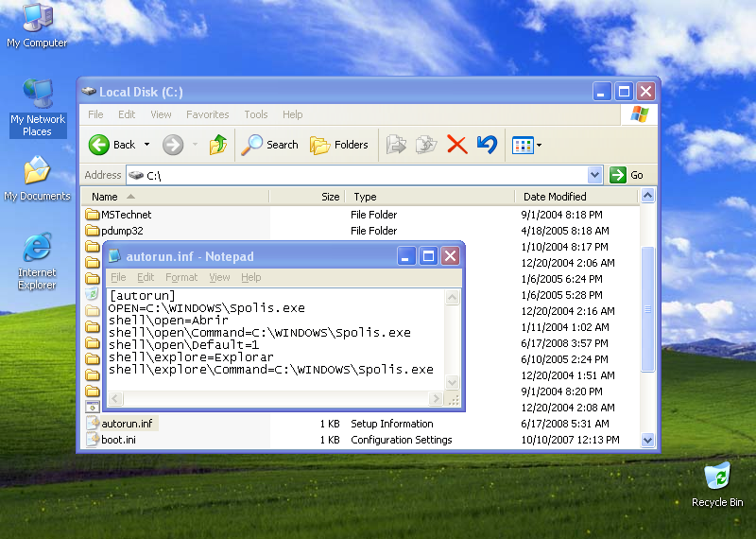Close the Local Disk (C:) window
Viewport: 756px width, 539px height.
[646, 91]
